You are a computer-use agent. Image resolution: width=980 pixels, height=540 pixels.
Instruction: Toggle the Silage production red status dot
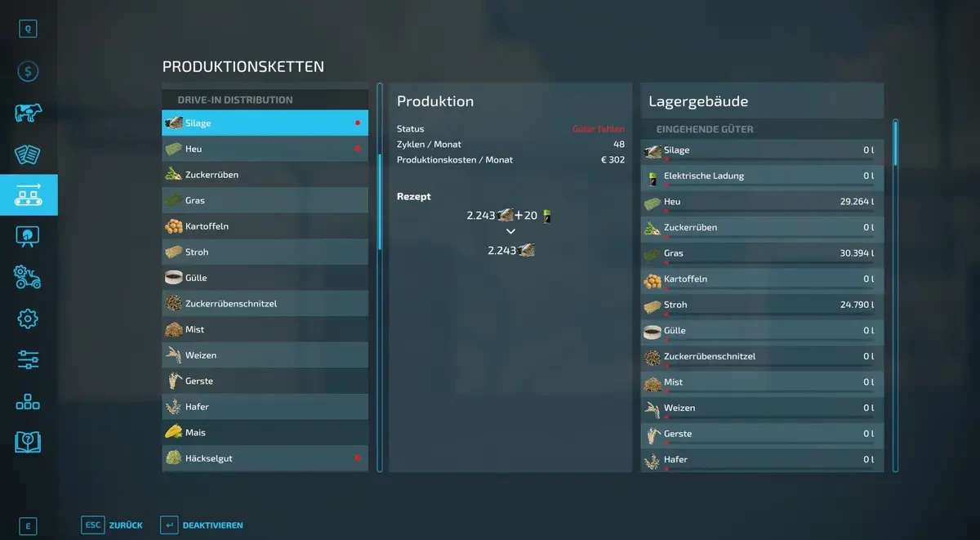(x=358, y=123)
